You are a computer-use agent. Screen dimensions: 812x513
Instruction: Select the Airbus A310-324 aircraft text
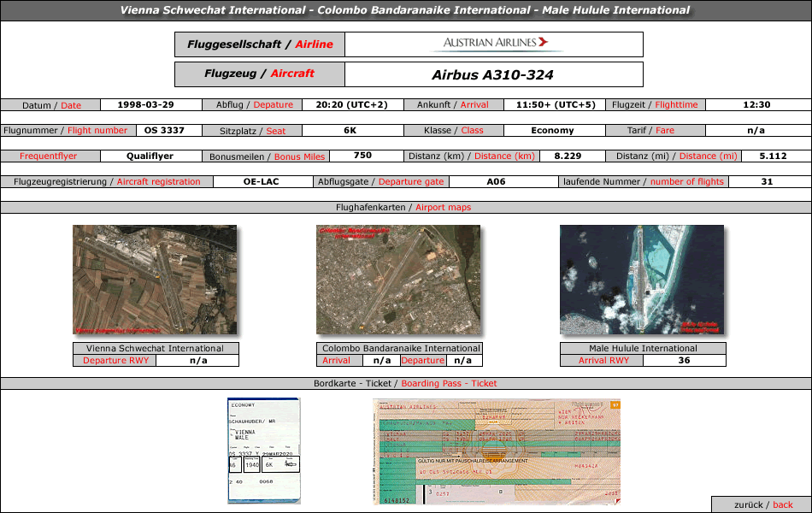coord(493,74)
